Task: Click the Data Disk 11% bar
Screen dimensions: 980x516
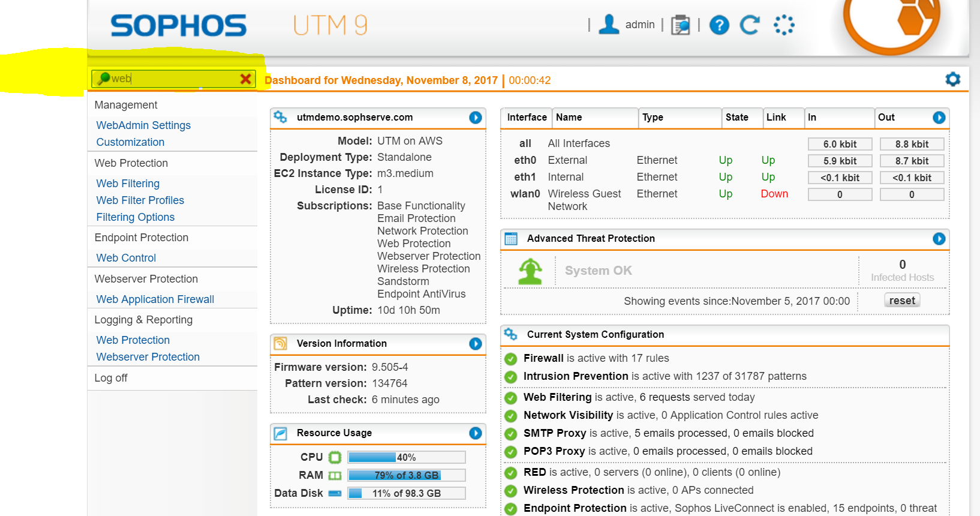Action: (406, 493)
